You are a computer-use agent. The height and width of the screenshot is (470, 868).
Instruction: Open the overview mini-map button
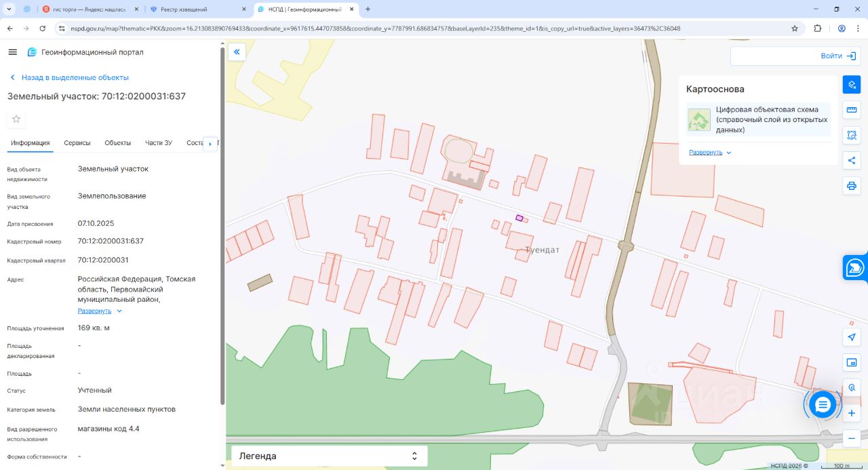852,363
